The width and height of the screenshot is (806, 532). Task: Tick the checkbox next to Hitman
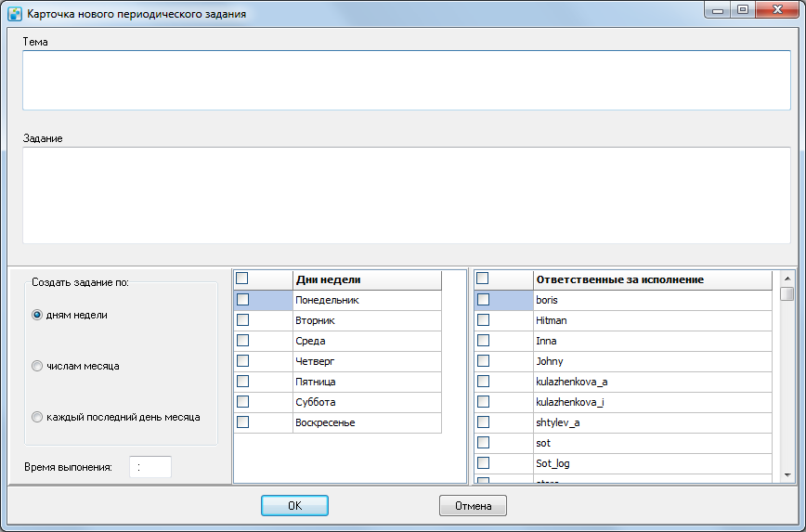tap(483, 319)
